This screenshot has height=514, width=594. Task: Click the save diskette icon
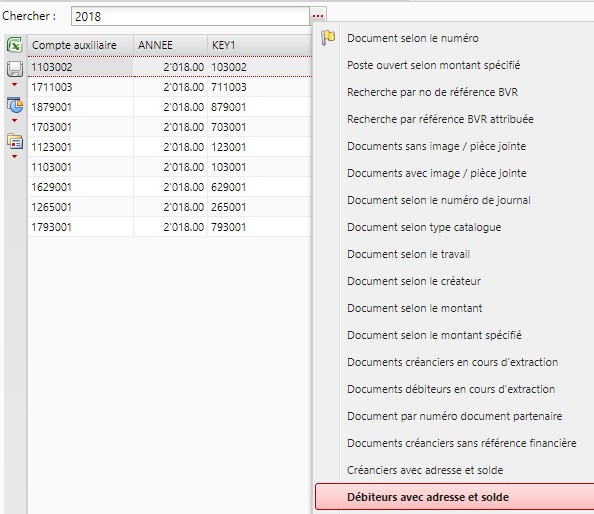click(15, 69)
